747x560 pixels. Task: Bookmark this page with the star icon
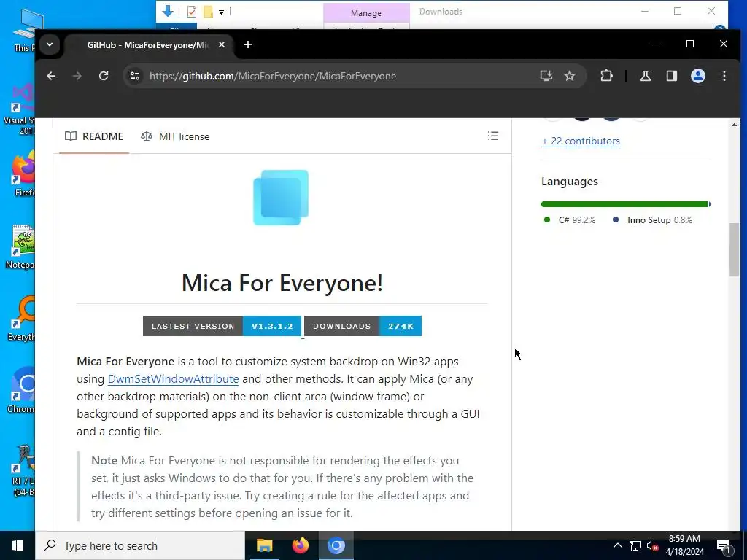point(570,76)
